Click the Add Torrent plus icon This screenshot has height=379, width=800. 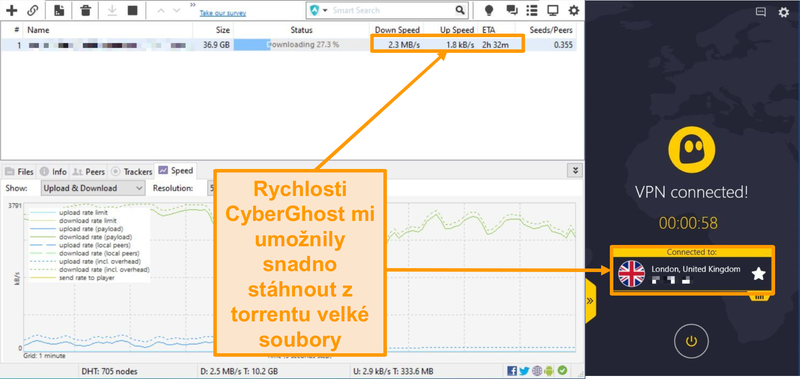[x=11, y=10]
